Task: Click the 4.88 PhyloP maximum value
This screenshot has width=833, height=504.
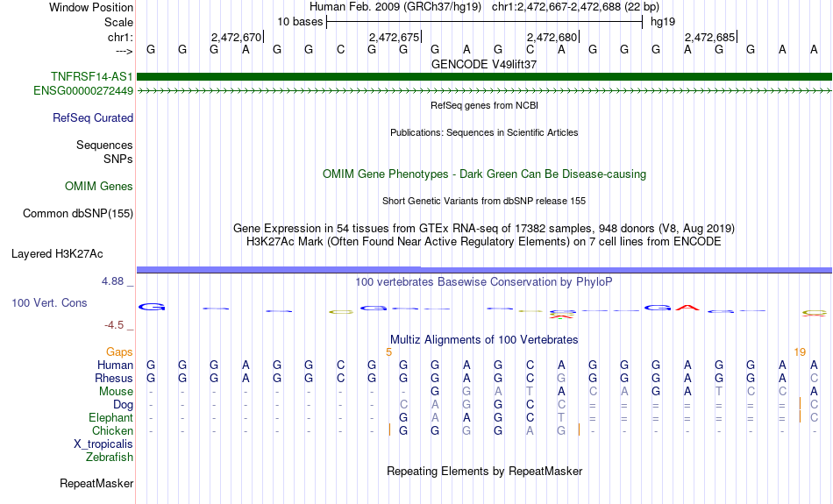Action: pos(112,281)
